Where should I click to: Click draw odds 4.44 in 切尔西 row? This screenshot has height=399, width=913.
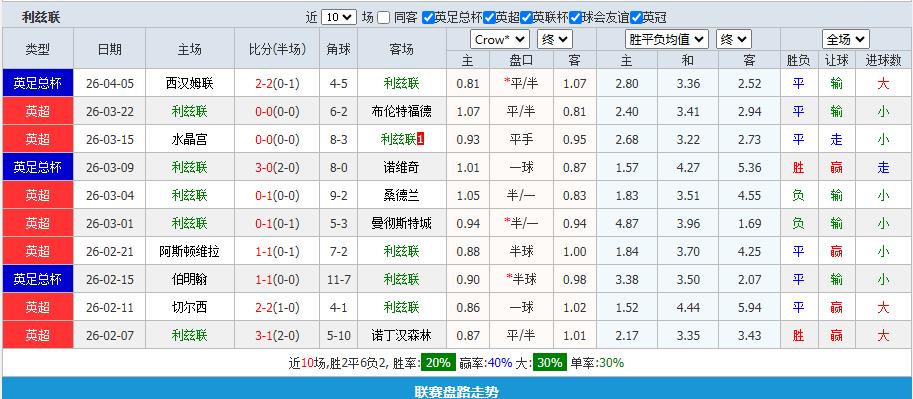(x=688, y=307)
